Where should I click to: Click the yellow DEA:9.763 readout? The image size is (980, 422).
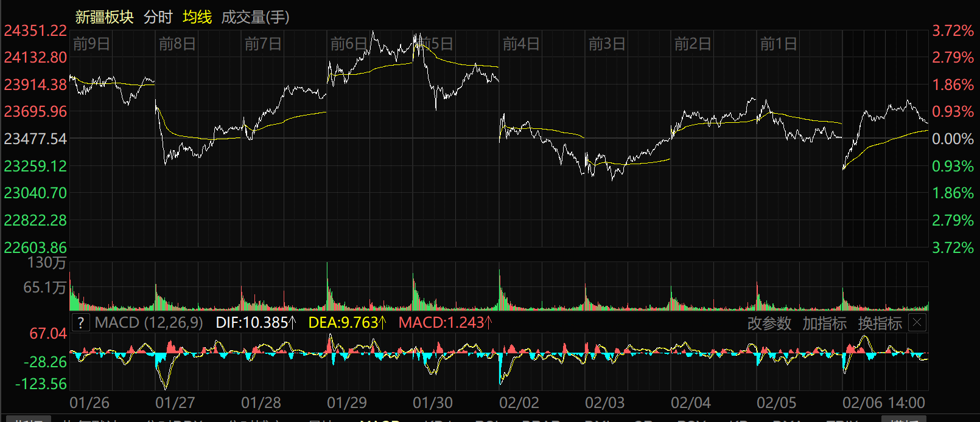[347, 323]
